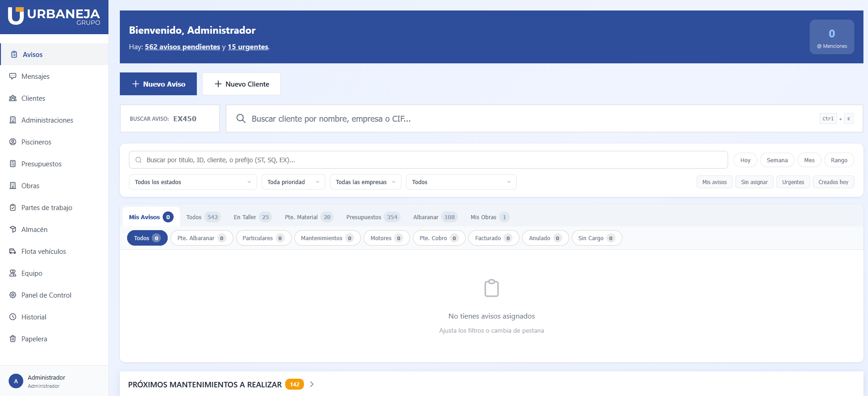Switch to the Mis Obras tab

click(490, 217)
